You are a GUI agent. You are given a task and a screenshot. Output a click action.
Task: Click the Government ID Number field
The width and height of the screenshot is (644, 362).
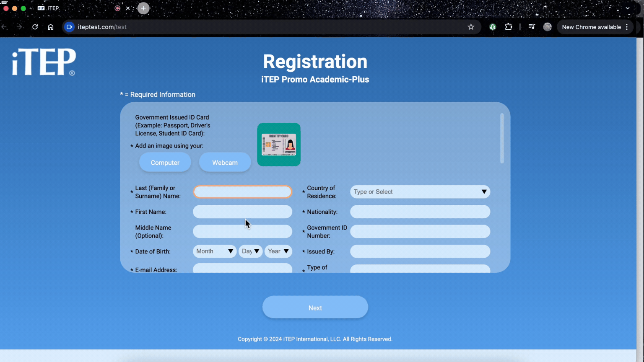point(420,231)
